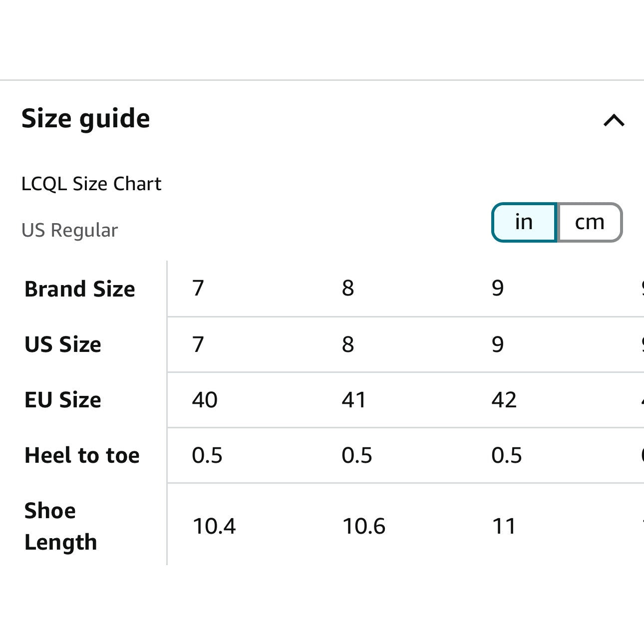Click the Shoe Length row header
The width and height of the screenshot is (644, 644).
60,526
